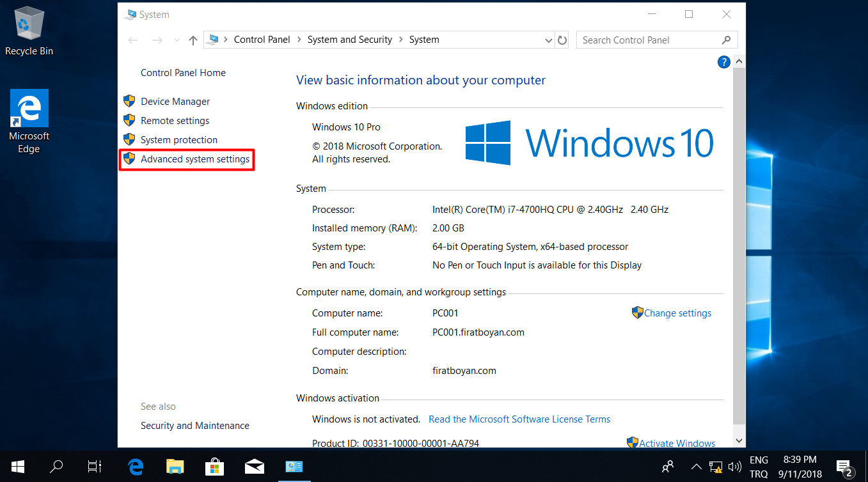
Task: Click Windows 10 Pro edition text
Action: pos(346,127)
